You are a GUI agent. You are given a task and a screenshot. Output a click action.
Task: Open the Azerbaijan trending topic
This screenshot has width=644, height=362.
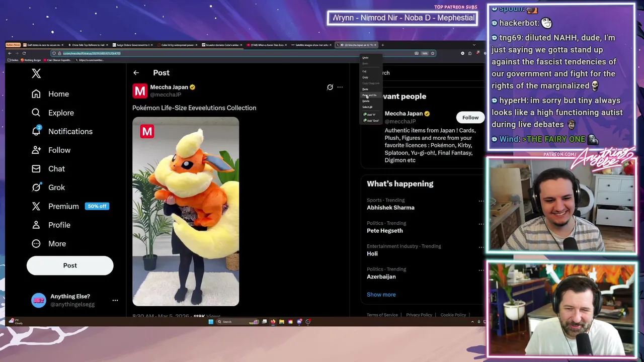point(381,277)
